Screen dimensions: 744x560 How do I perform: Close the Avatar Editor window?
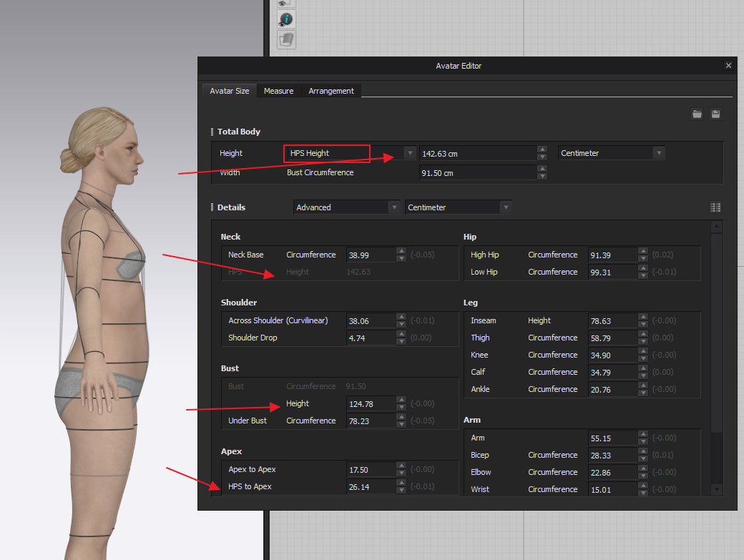coord(728,66)
